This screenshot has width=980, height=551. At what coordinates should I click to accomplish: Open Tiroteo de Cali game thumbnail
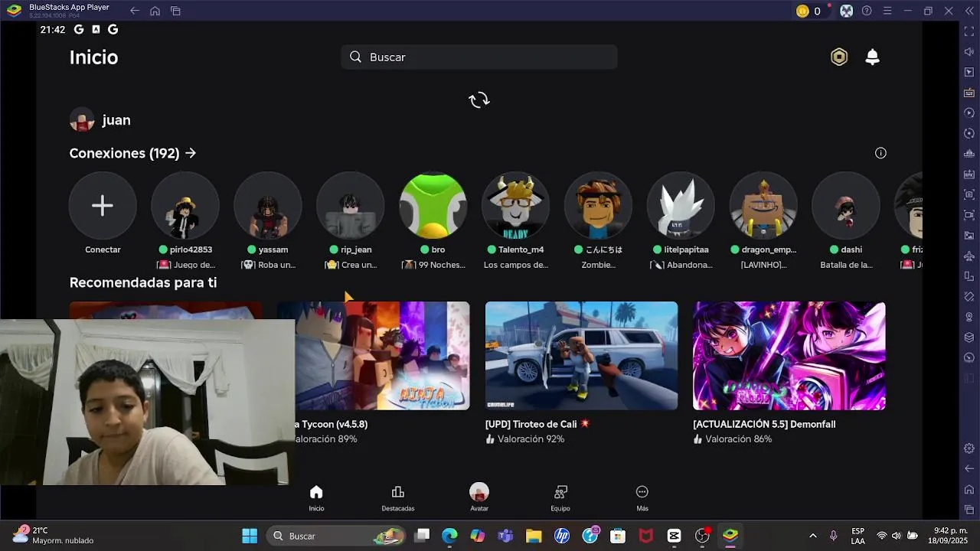tap(581, 356)
